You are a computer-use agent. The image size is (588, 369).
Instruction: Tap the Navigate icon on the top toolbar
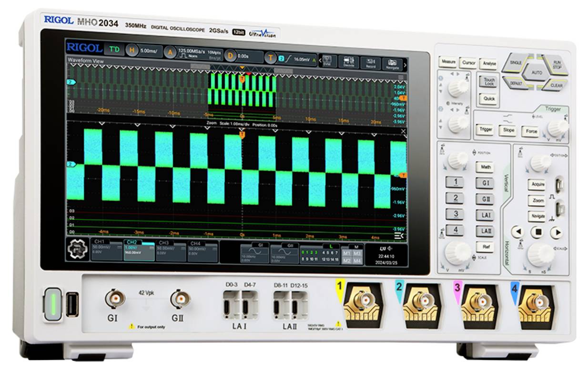point(393,62)
